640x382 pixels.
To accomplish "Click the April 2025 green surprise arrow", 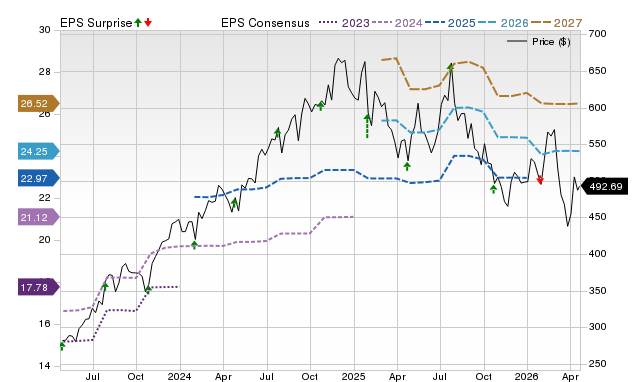I will click(x=407, y=166).
